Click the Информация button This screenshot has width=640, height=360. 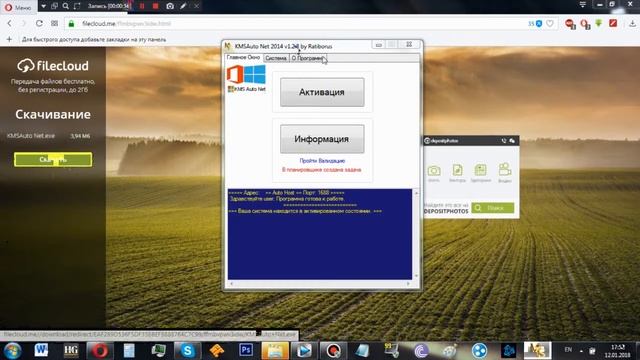coord(322,139)
